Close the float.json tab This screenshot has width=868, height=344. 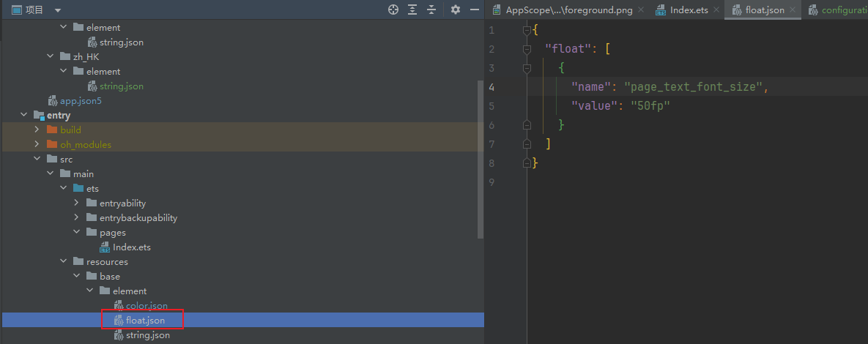pyautogui.click(x=793, y=10)
